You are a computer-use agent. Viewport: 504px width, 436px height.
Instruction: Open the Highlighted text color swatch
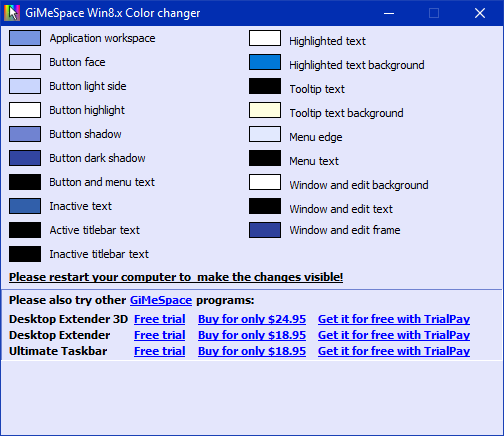pos(265,38)
